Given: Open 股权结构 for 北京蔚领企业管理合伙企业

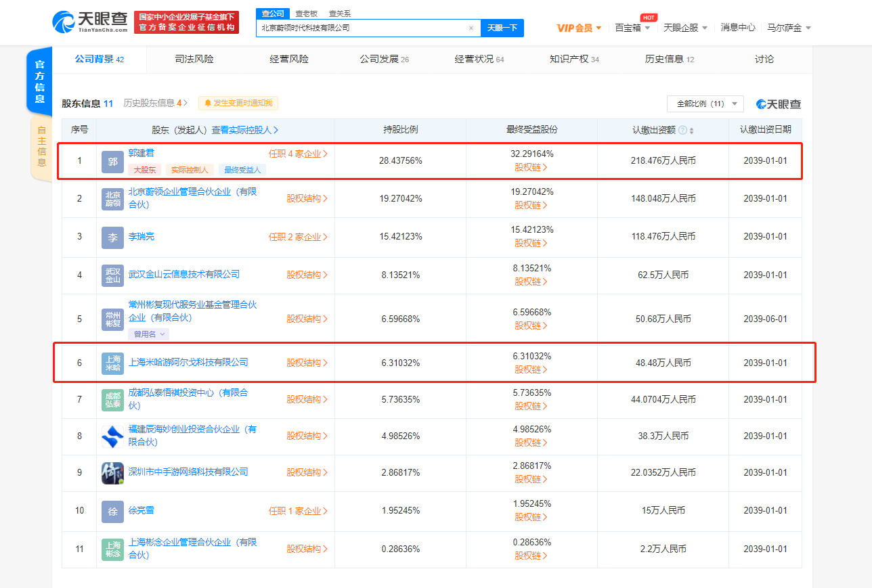Looking at the screenshot, I should click(x=307, y=199).
